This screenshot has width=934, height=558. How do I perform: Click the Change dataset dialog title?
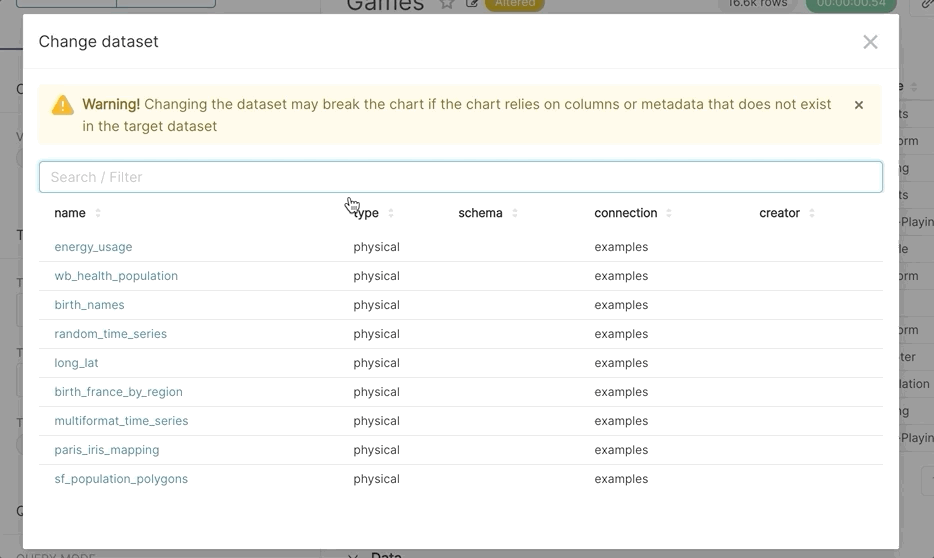[x=98, y=42]
